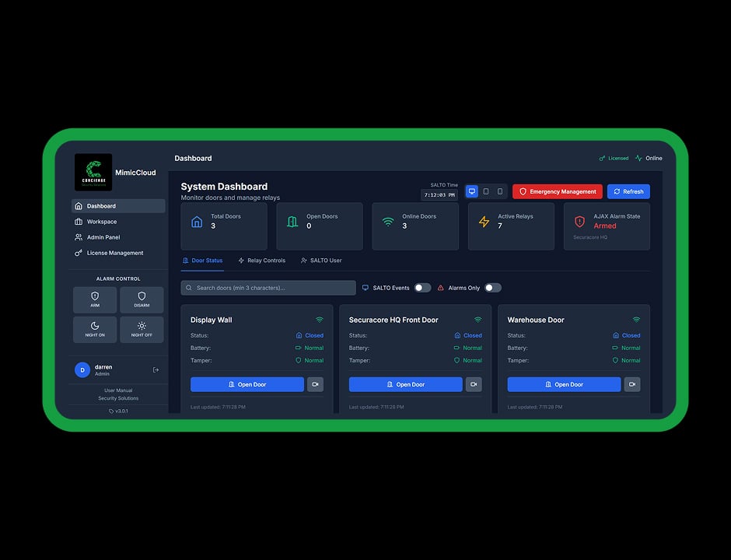Screen dimensions: 731x560
Task: Open Workspace from the sidebar
Action: tap(101, 222)
